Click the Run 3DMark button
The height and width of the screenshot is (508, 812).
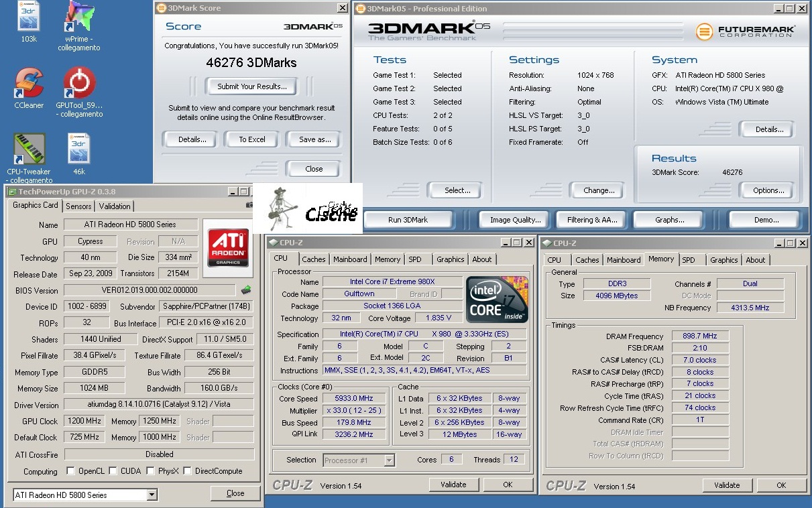pyautogui.click(x=408, y=220)
